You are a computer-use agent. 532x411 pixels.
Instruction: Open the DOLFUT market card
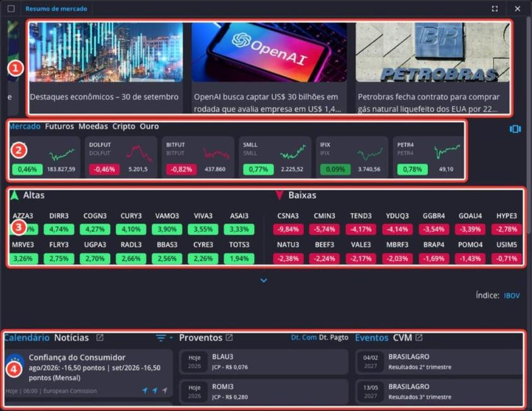tap(121, 157)
